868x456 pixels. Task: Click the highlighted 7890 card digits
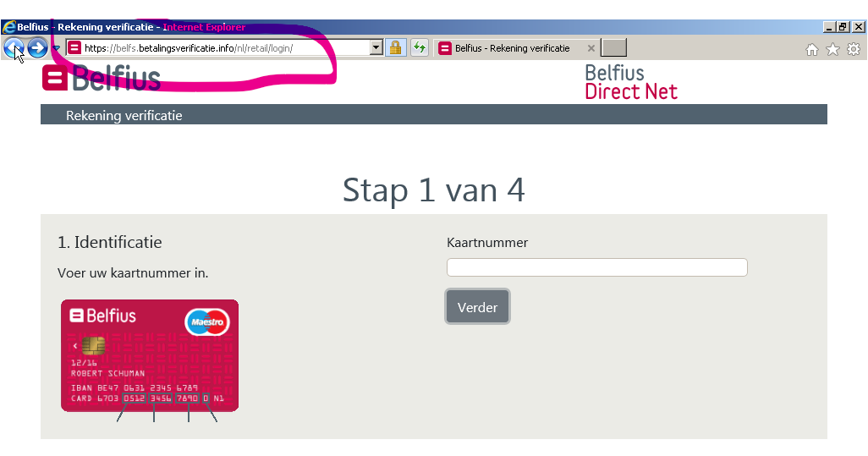[x=187, y=398]
